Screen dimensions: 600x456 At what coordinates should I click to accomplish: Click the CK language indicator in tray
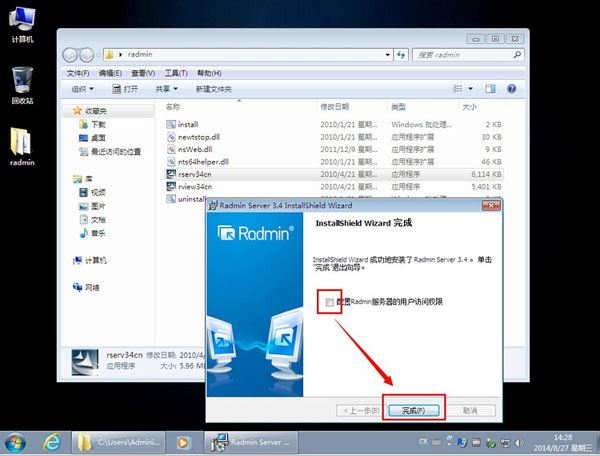(423, 441)
